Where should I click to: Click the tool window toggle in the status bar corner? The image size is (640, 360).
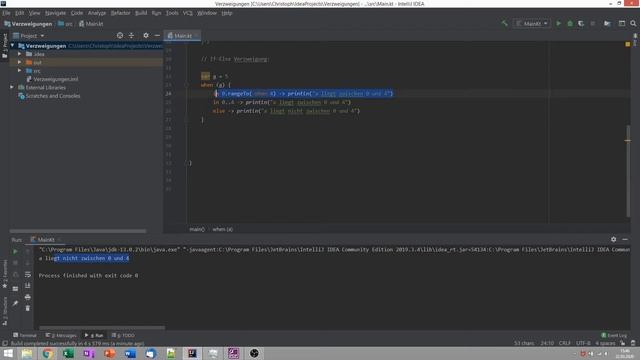click(x=5, y=344)
